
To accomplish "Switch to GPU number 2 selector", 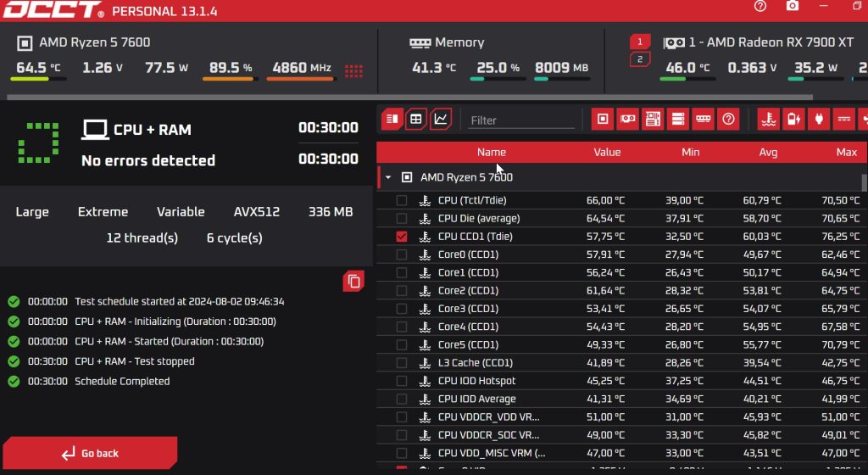I will pyautogui.click(x=640, y=59).
